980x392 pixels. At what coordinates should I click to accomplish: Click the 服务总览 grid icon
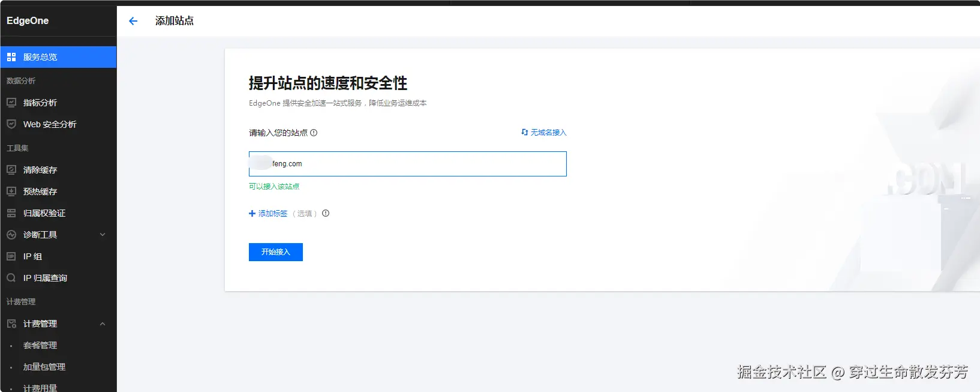point(11,57)
